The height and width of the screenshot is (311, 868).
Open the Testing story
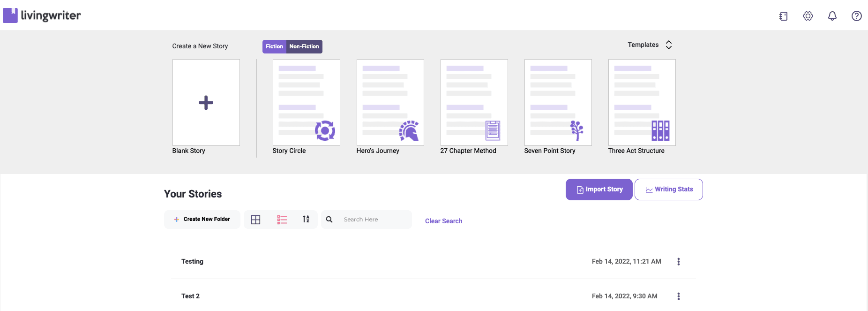pos(192,261)
